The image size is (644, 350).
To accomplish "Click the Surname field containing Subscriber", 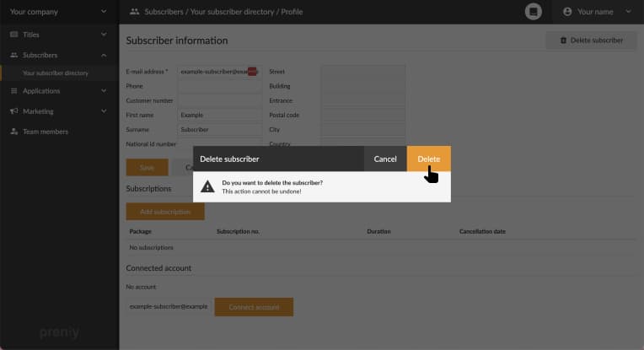I will (x=220, y=130).
